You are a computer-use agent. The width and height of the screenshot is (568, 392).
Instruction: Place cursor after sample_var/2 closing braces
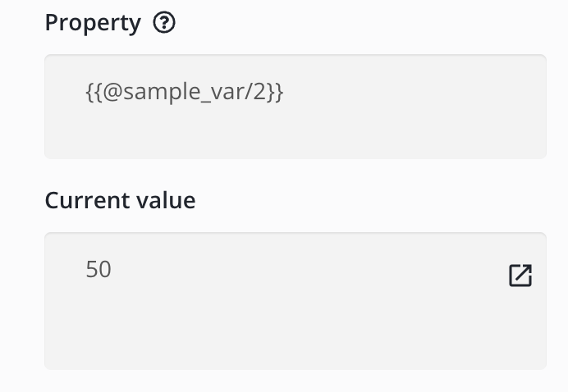285,93
